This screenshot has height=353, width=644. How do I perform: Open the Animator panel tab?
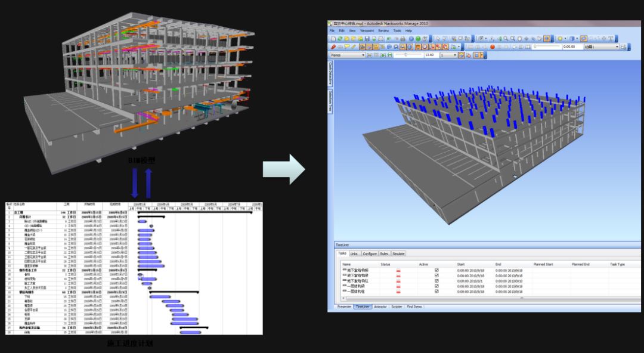pyautogui.click(x=380, y=306)
